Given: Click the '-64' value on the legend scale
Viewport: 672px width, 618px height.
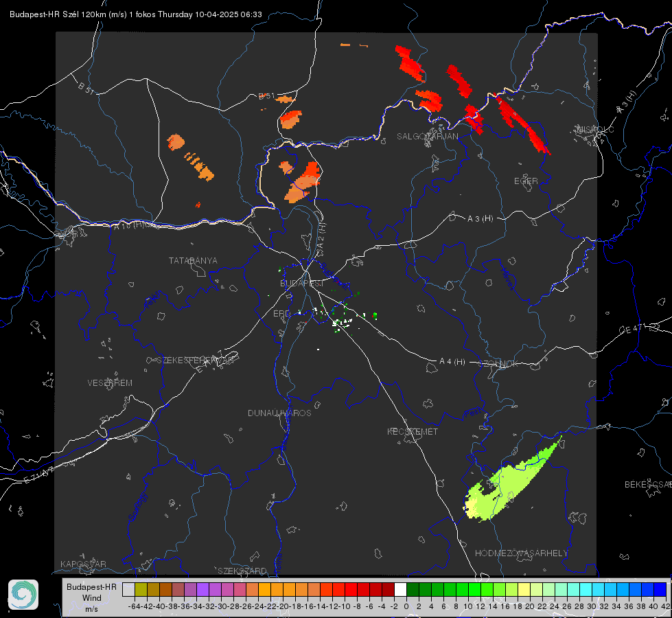Looking at the screenshot, I should pyautogui.click(x=134, y=606).
